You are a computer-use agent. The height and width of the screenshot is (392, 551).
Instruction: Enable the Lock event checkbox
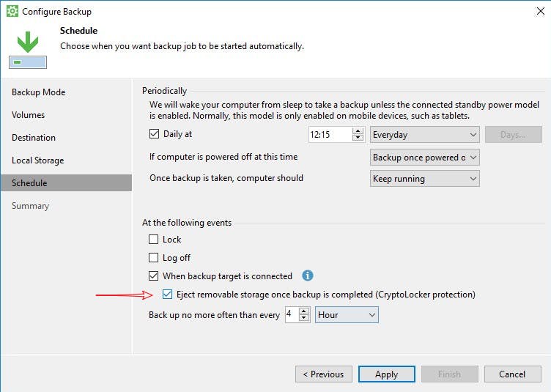pos(154,240)
